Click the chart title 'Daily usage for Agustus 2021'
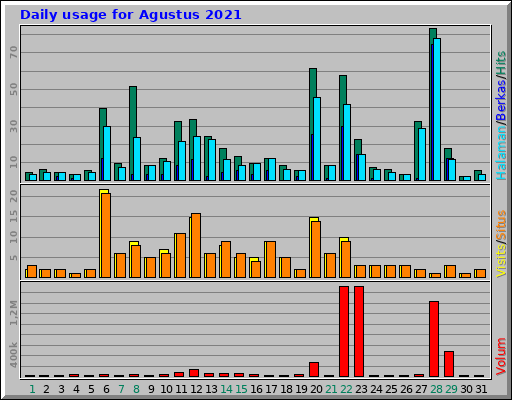Image resolution: width=512 pixels, height=400 pixels. click(x=131, y=15)
